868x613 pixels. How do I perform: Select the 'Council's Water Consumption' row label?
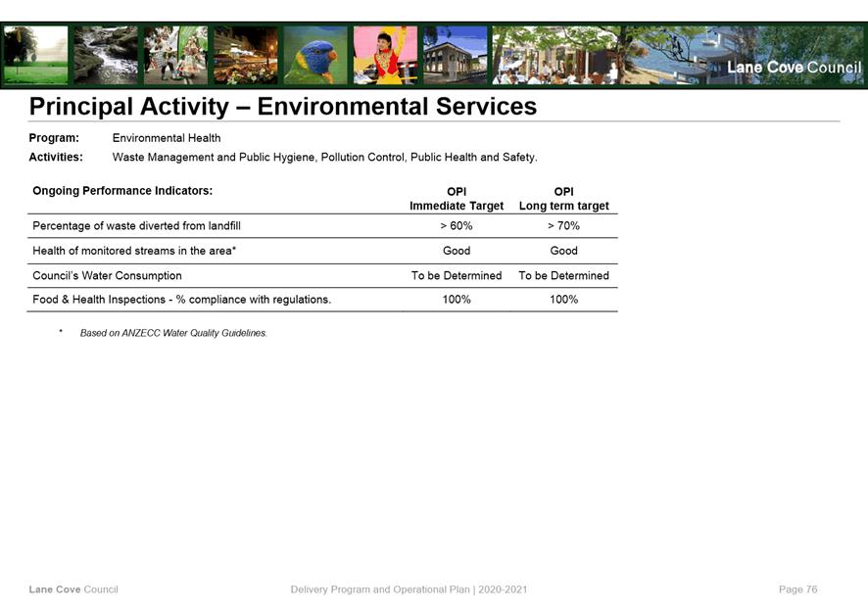(x=108, y=275)
